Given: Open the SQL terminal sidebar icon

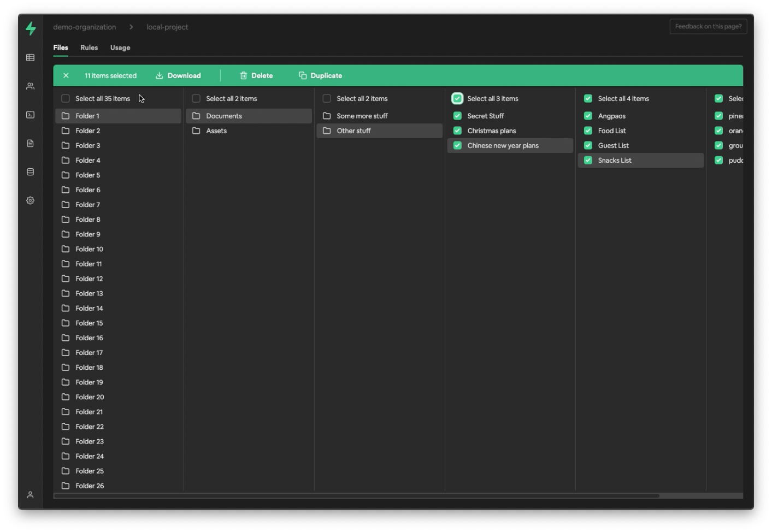Looking at the screenshot, I should click(30, 115).
